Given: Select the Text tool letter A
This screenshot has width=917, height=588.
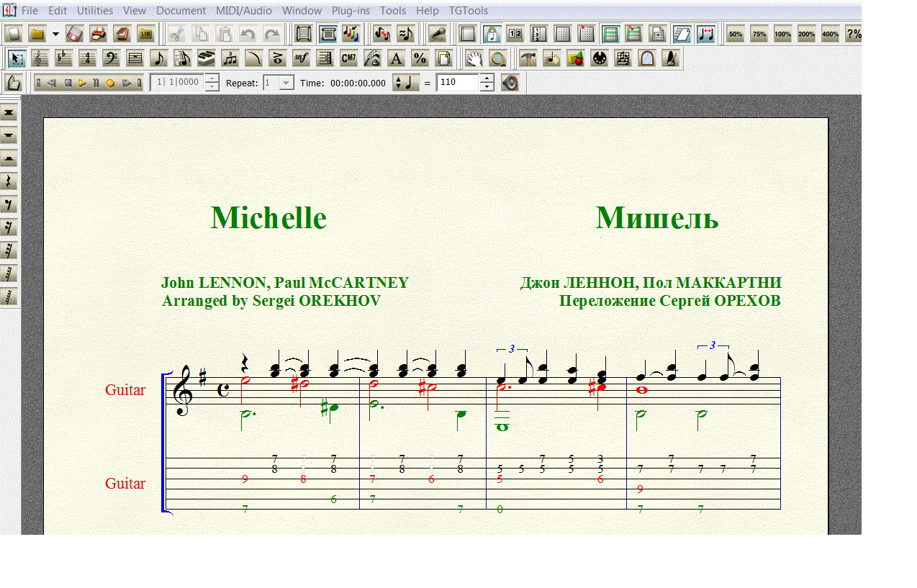Looking at the screenshot, I should tap(395, 58).
